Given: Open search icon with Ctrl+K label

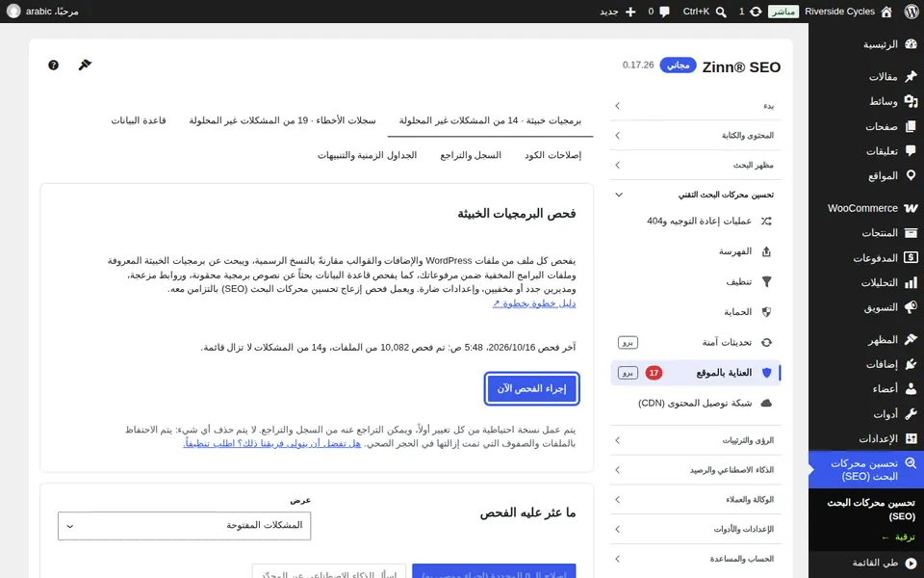Looking at the screenshot, I should click(721, 12).
